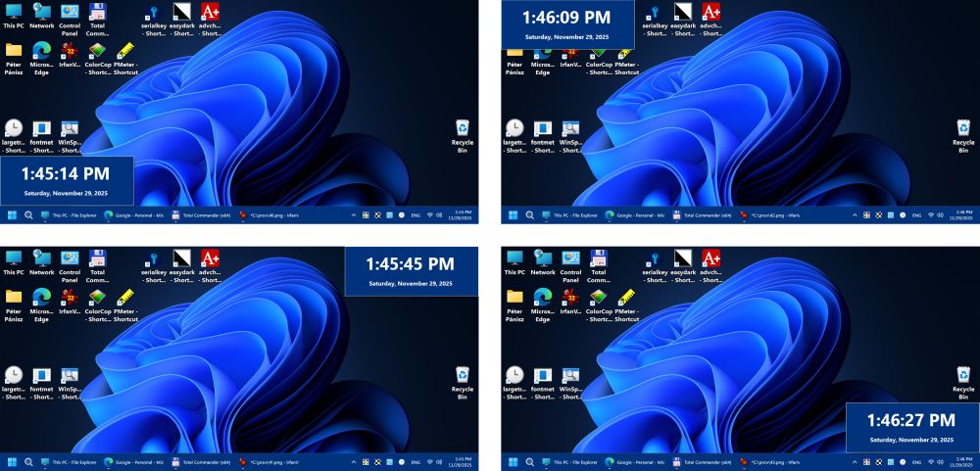Click taskbar Search icon on 1:45:45 PM desktop
The height and width of the screenshot is (471, 980).
[x=28, y=461]
